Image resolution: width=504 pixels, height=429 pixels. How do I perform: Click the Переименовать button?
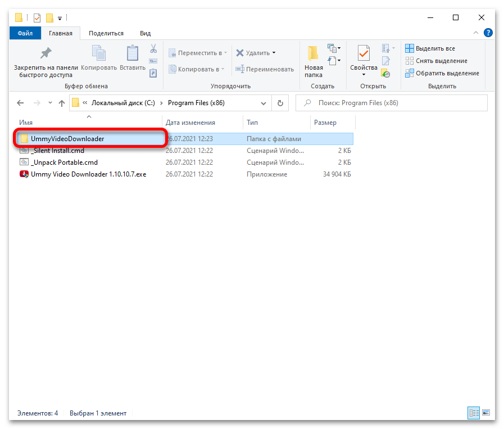point(265,69)
